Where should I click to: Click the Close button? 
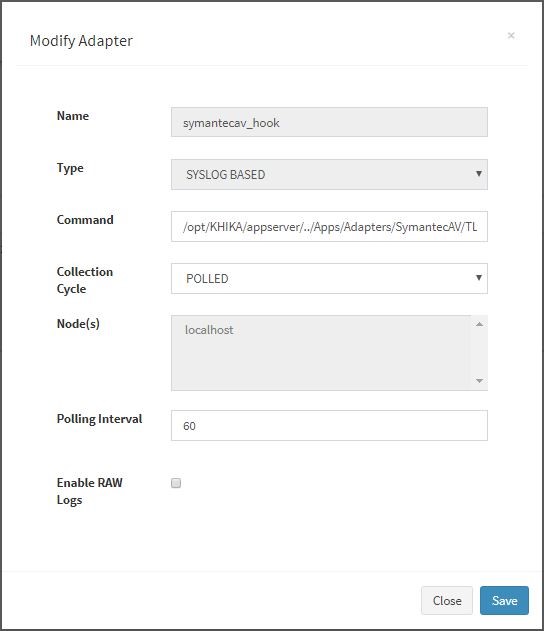[447, 600]
